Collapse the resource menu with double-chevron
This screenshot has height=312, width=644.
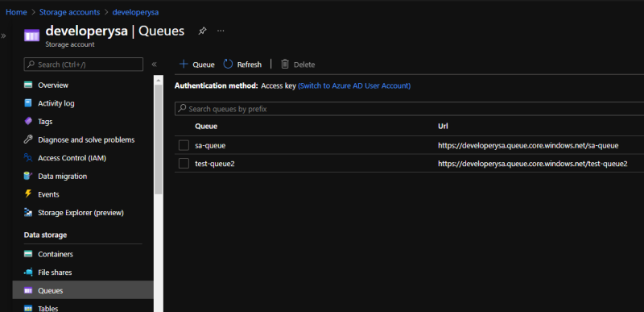coord(154,64)
